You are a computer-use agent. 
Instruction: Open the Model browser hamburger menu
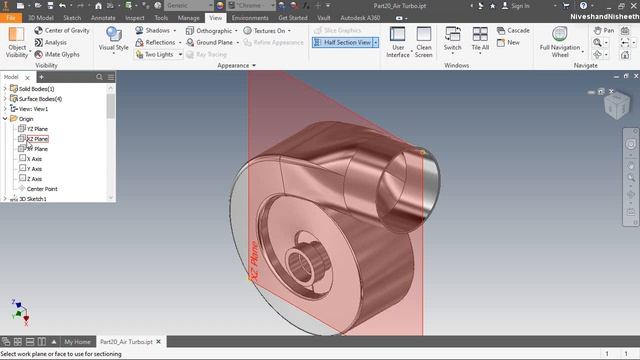pyautogui.click(x=111, y=77)
